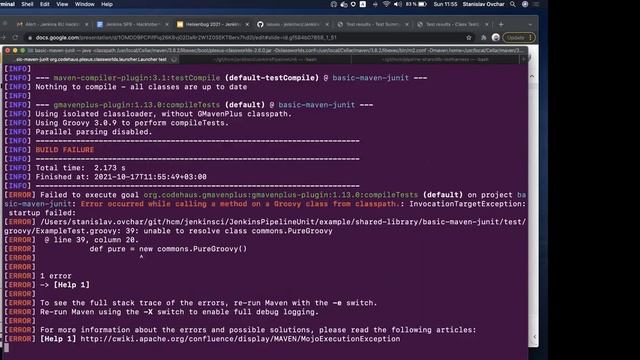Open the Shell menu
The width and height of the screenshot is (640, 360).
(x=27, y=4)
